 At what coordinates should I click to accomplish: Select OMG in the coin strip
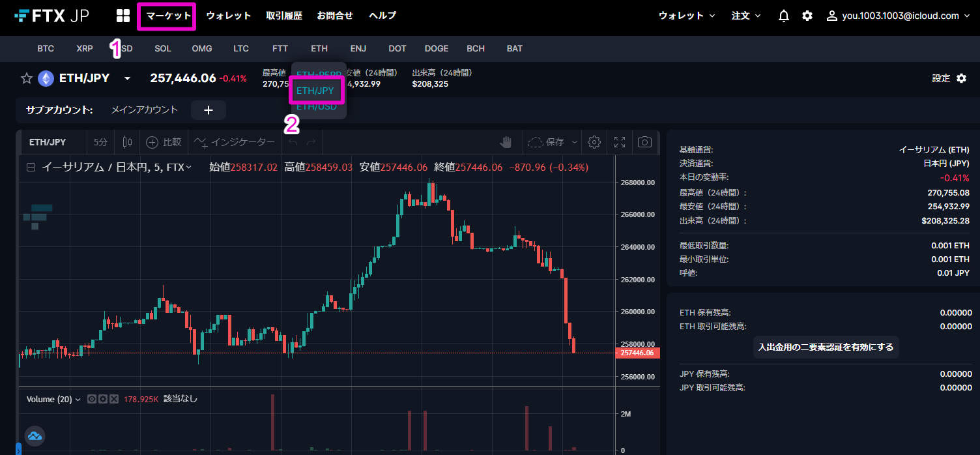tap(202, 49)
